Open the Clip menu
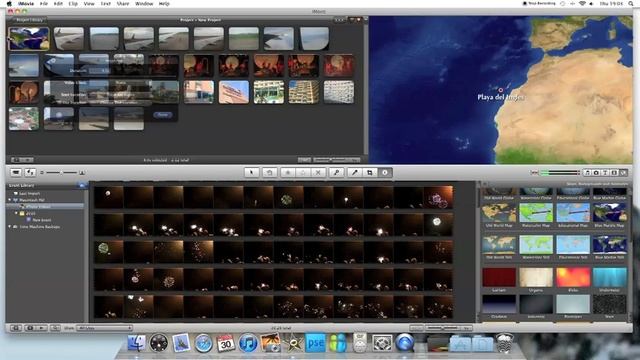Image resolution: width=640 pixels, height=360 pixels. [x=73, y=4]
